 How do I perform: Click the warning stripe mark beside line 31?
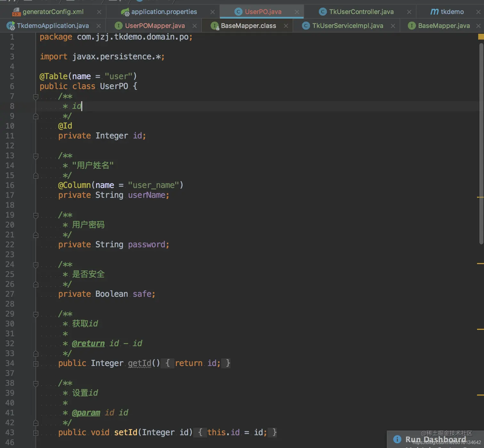point(480,329)
